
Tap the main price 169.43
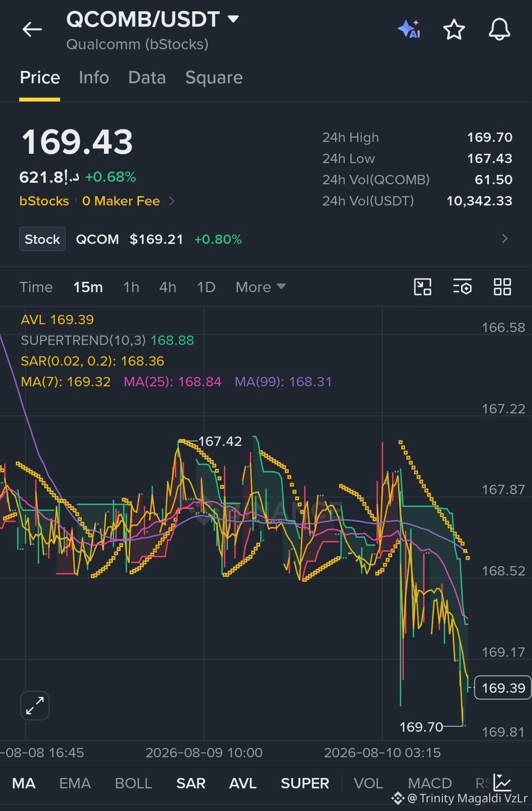[77, 142]
